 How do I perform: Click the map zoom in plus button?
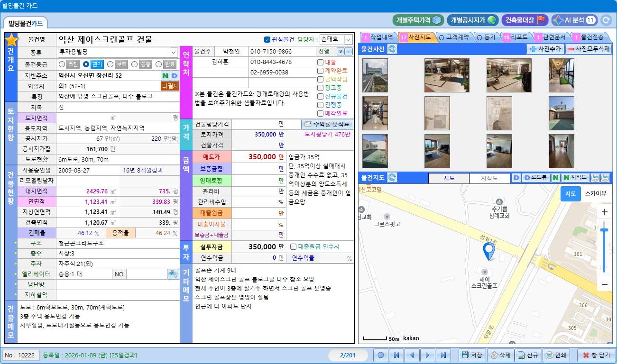[x=604, y=212]
